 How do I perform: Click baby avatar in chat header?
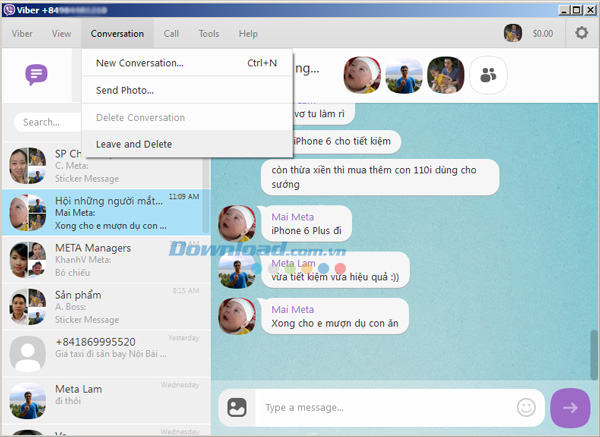(362, 75)
